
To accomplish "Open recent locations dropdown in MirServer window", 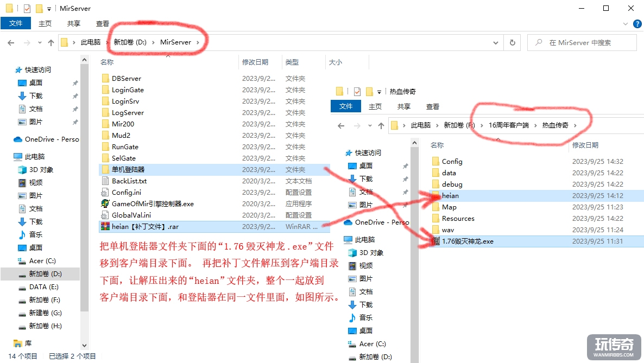I will pyautogui.click(x=40, y=43).
